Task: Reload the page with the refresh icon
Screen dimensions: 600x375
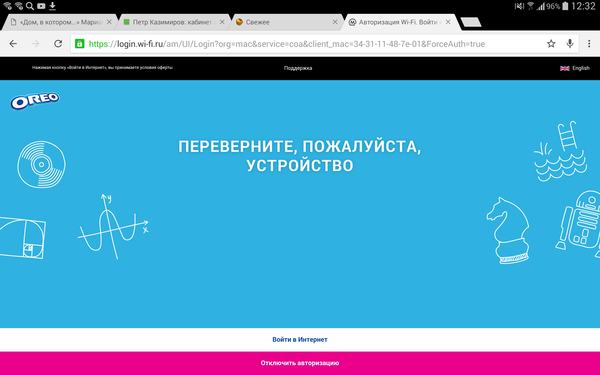Action: coord(58,44)
